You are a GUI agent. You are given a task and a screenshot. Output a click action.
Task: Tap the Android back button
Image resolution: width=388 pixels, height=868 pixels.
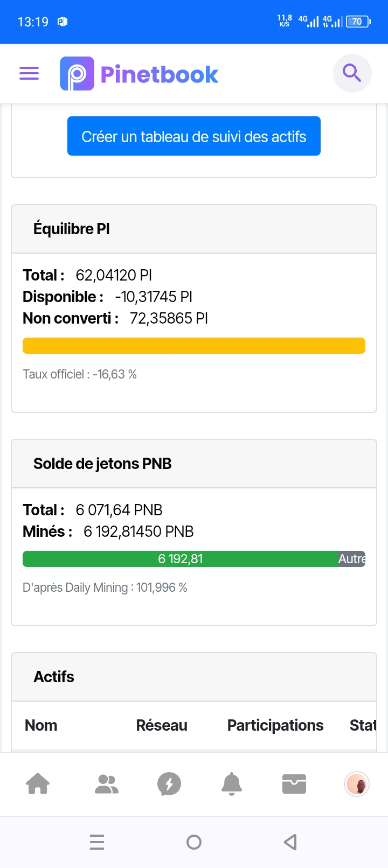click(290, 842)
